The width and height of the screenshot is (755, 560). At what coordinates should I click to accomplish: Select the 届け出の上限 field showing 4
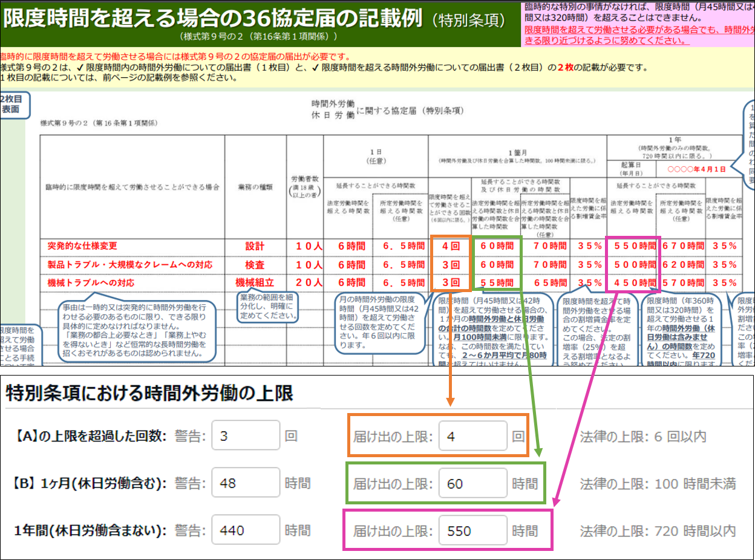(472, 436)
